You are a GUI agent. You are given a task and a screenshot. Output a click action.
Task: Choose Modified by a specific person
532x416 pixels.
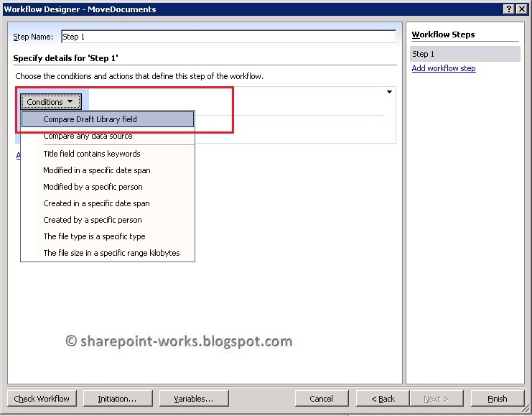click(108, 187)
